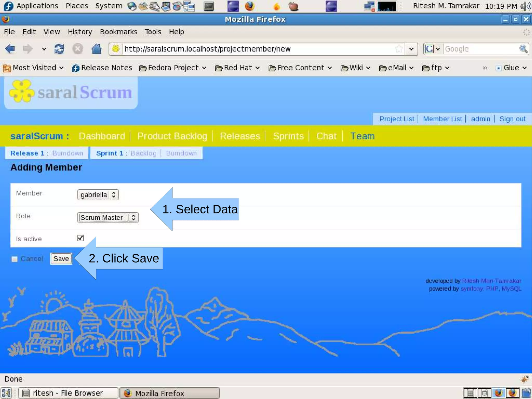Open the address bar history dropdown
This screenshot has width=532, height=399.
(x=411, y=49)
